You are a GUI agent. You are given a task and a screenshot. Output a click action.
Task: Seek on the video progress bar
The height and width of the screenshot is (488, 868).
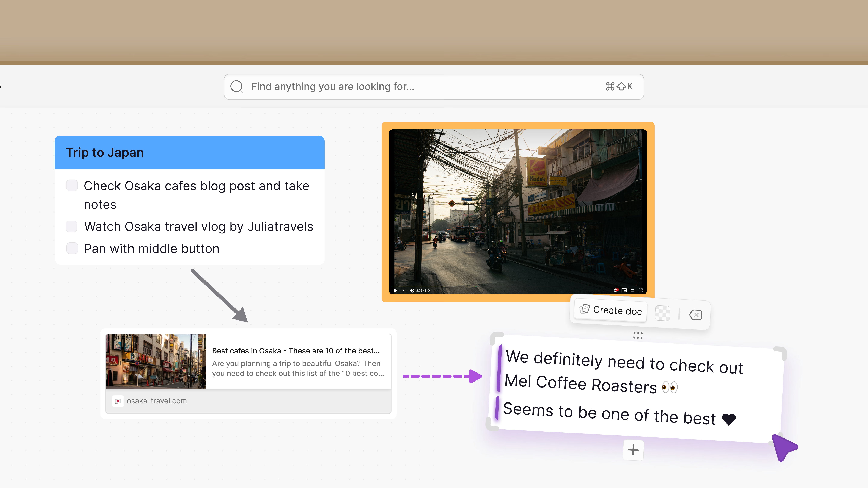pos(539,286)
